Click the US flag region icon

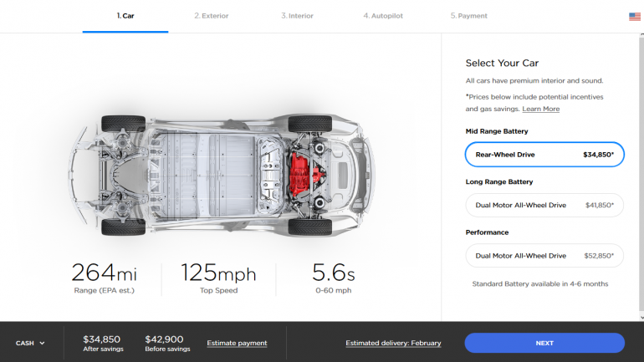634,16
